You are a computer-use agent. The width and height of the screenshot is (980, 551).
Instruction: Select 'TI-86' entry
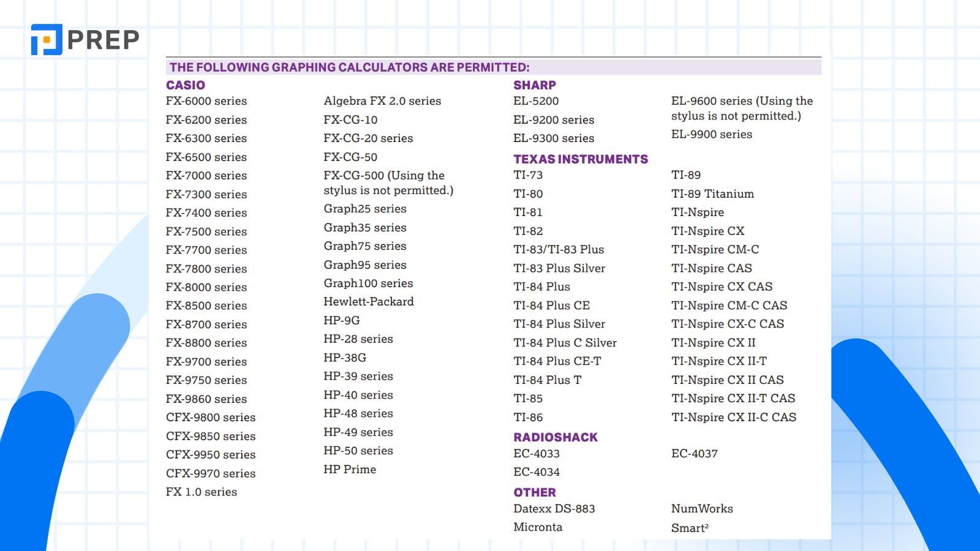pyautogui.click(x=528, y=418)
